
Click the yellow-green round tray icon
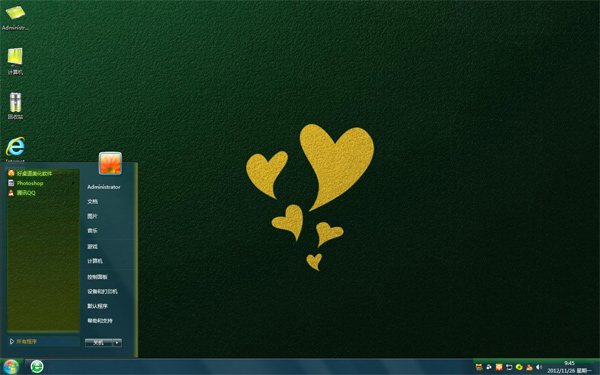(x=519, y=367)
